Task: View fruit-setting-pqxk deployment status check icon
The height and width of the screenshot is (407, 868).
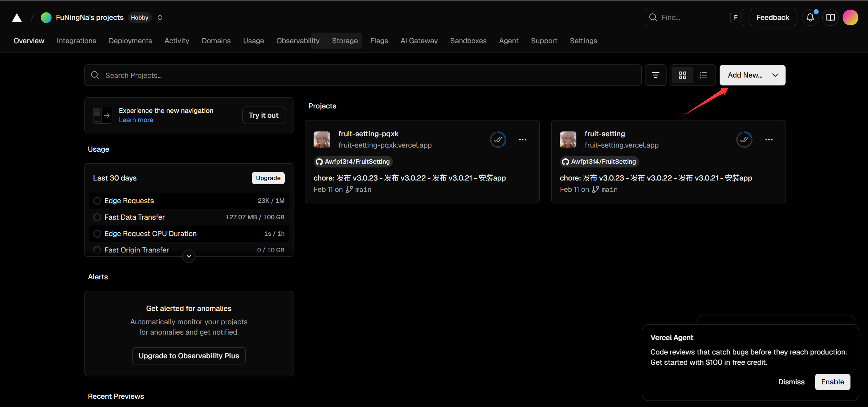Action: pyautogui.click(x=498, y=140)
